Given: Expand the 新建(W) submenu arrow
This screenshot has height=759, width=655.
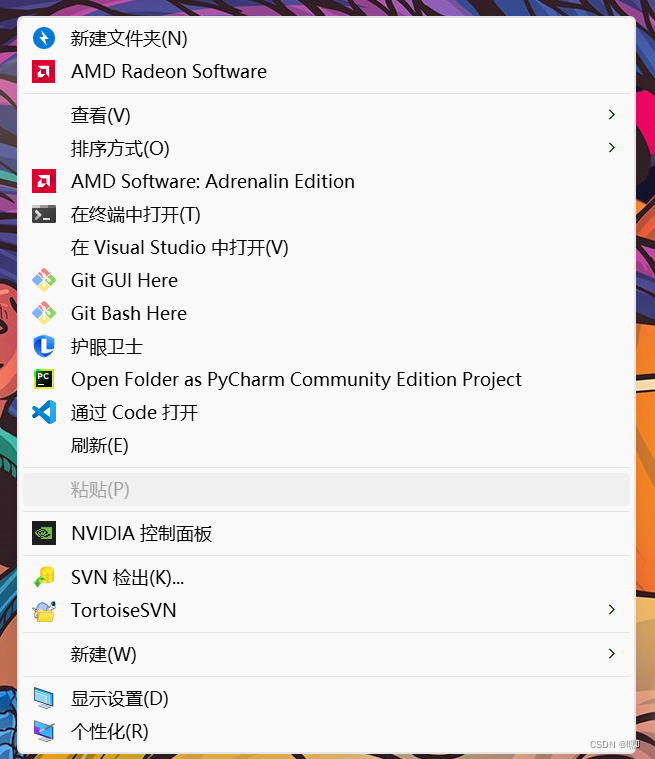Looking at the screenshot, I should pyautogui.click(x=611, y=654).
